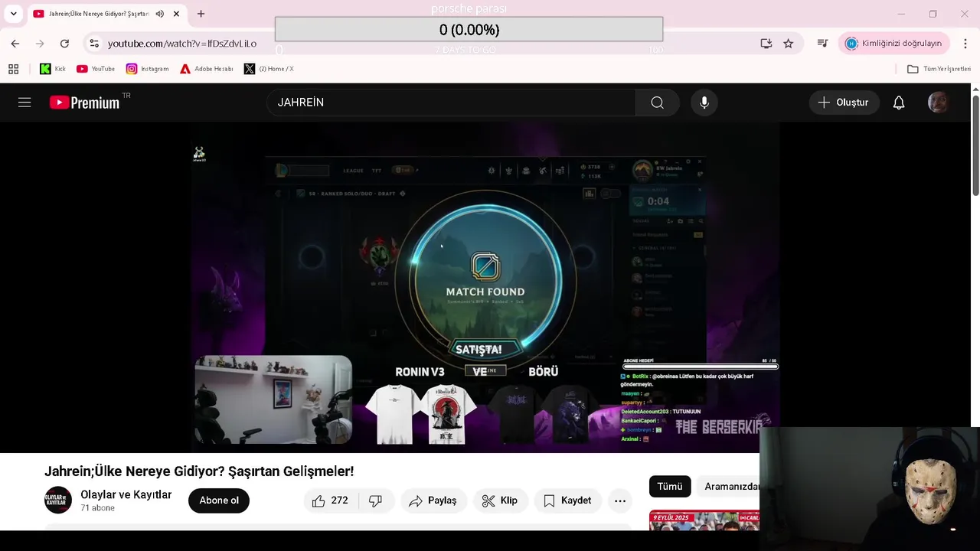Open the Tüm Yer İşaretleri folder
Screen dimensions: 980x551
[x=939, y=69]
